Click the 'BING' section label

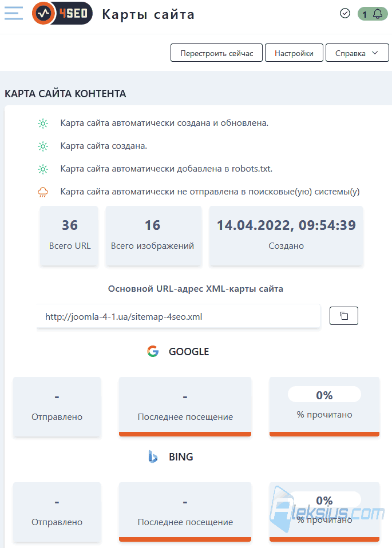(x=181, y=457)
